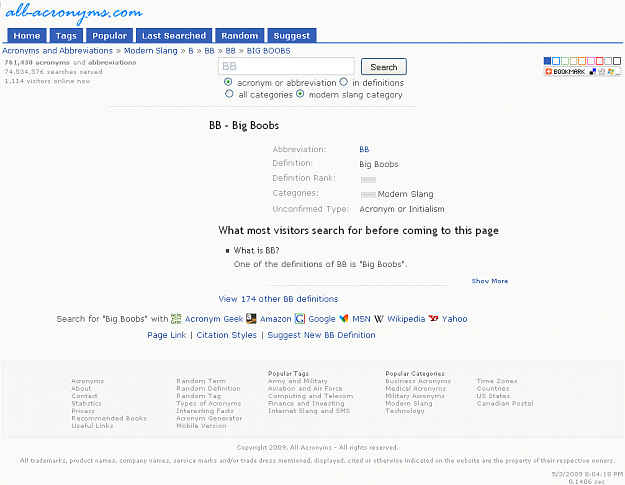Click Suggest New BB Definition
Screen dimensions: 625x485
(321, 335)
